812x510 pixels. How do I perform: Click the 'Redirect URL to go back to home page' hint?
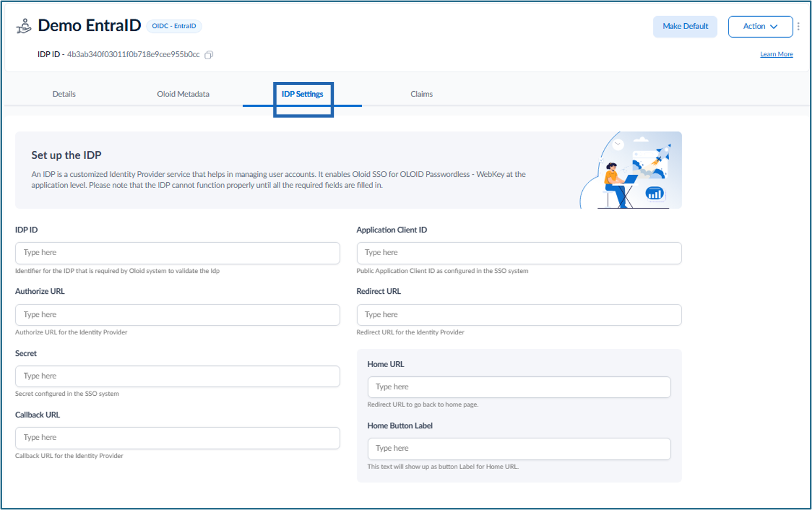(423, 405)
